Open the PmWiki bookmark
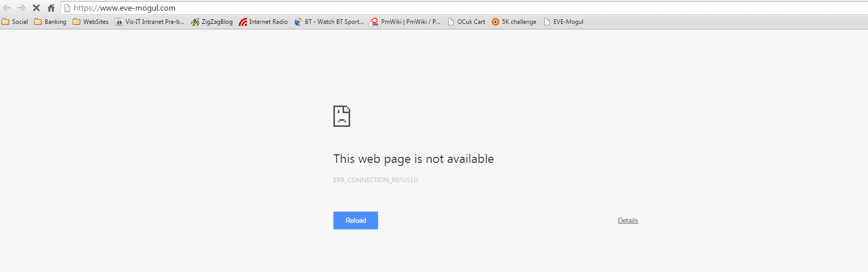Screen dimensions: 868x272 click(406, 22)
